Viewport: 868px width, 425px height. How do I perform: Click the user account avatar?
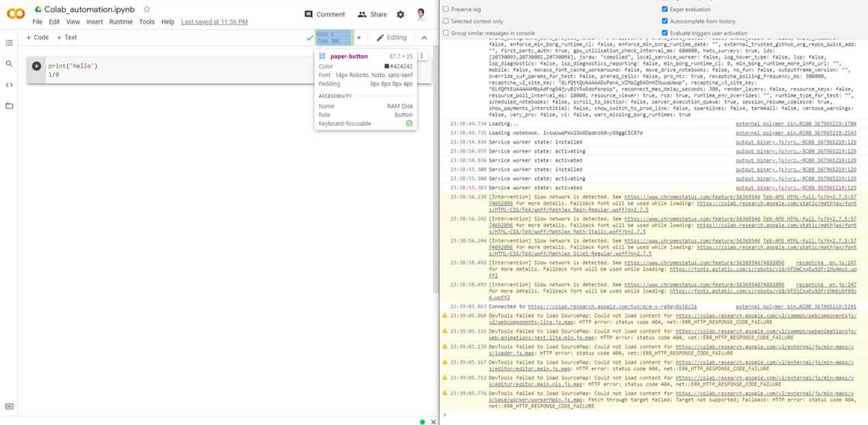click(x=421, y=14)
